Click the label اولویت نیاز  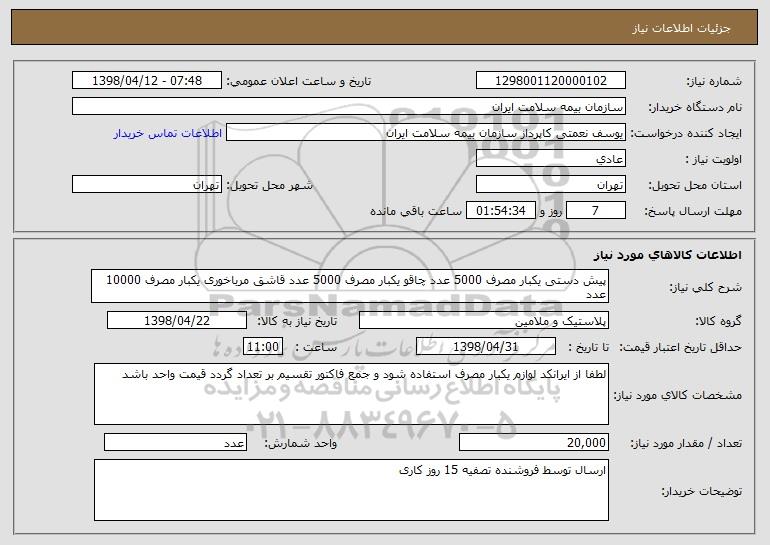point(714,160)
